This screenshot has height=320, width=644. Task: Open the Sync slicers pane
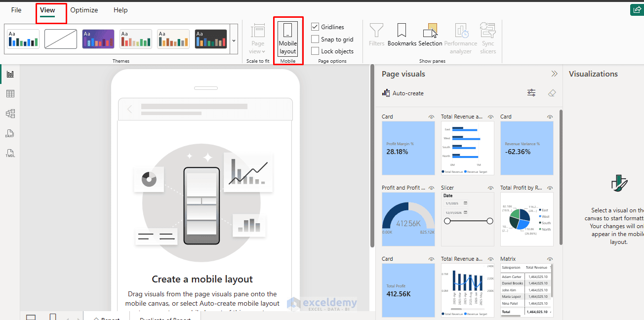tap(488, 39)
